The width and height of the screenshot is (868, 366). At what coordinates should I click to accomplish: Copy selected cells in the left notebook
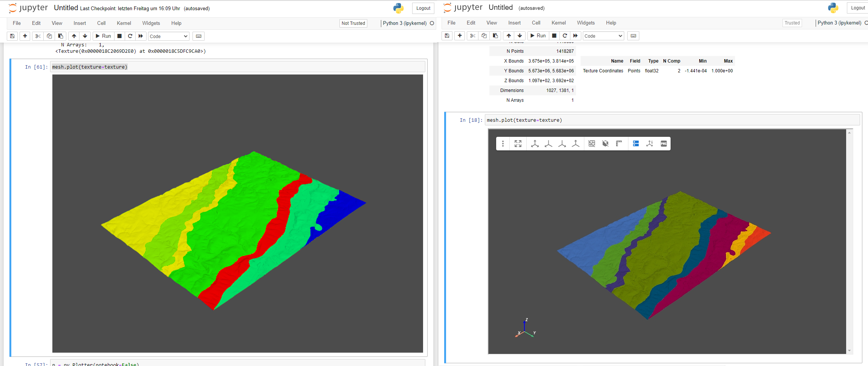click(x=49, y=36)
